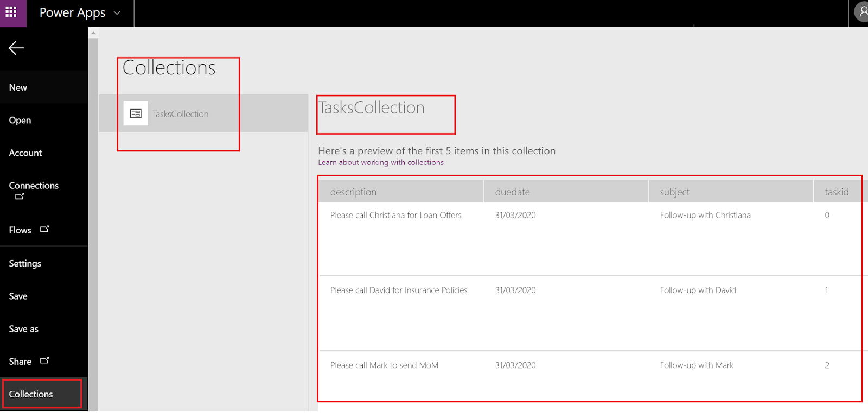Click the TasksCollection table icon
Screen dimensions: 868x418
point(136,113)
